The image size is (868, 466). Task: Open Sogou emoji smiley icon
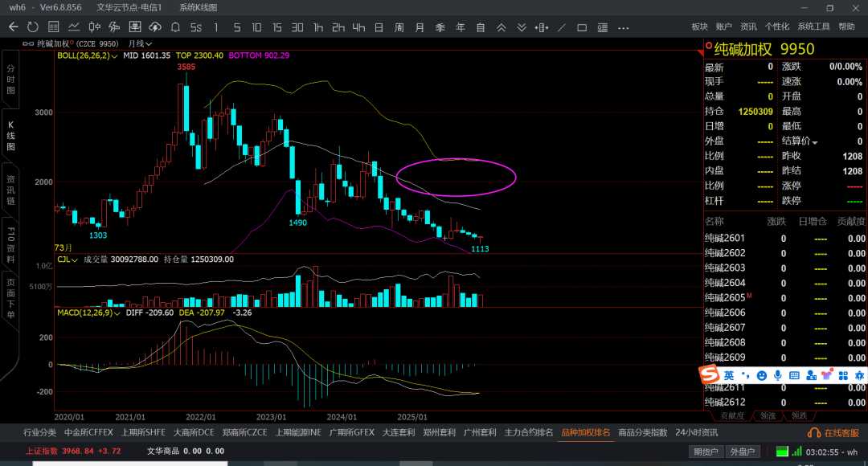pyautogui.click(x=762, y=376)
